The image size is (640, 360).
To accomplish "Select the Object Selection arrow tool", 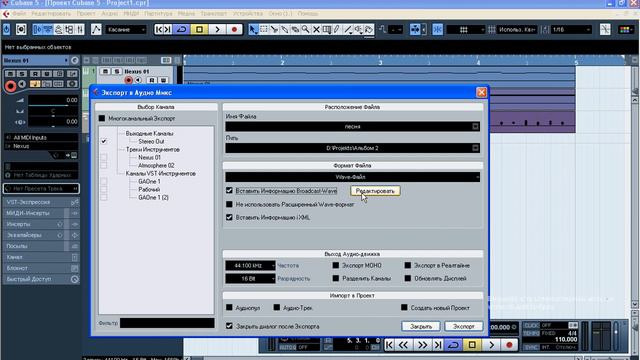I will tap(253, 29).
